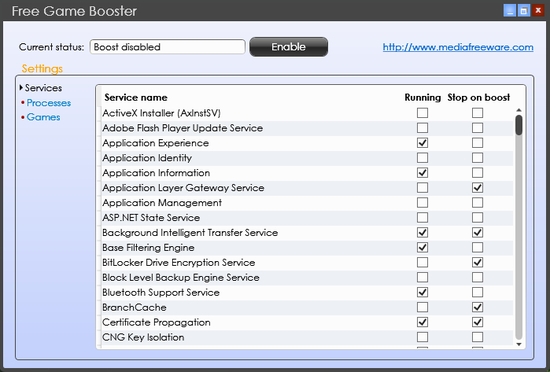550x372 pixels.
Task: Uncheck Running for Bluetooth Support Service
Action: click(422, 292)
